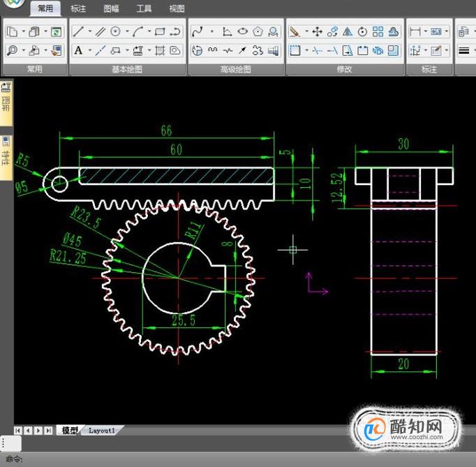Open the 工具 ribbon tab
Screen dimensions: 476x467
pyautogui.click(x=144, y=8)
